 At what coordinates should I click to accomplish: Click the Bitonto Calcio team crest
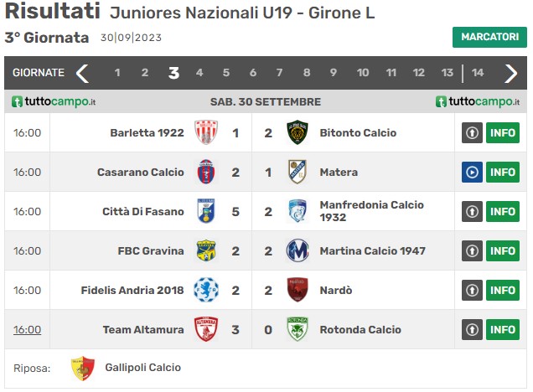pyautogui.click(x=298, y=132)
